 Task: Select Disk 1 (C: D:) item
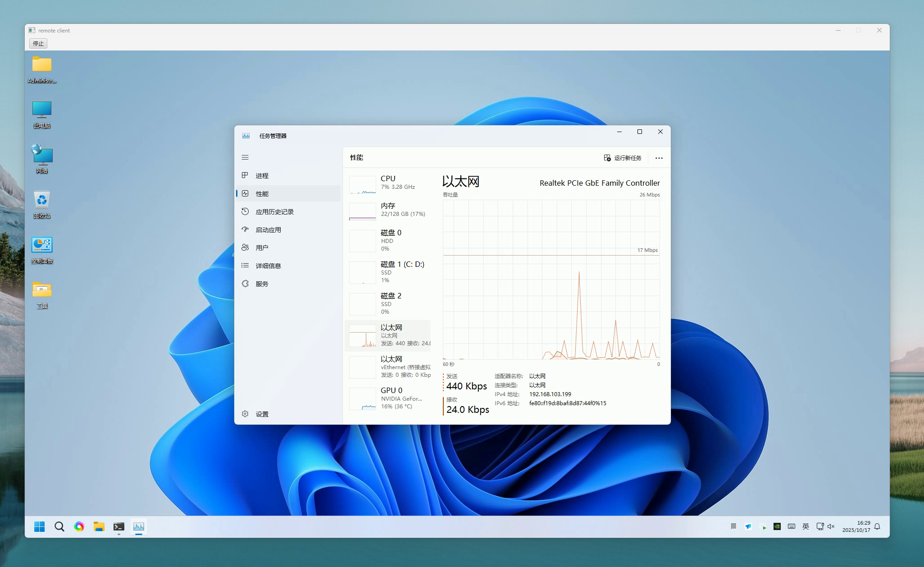[388, 272]
